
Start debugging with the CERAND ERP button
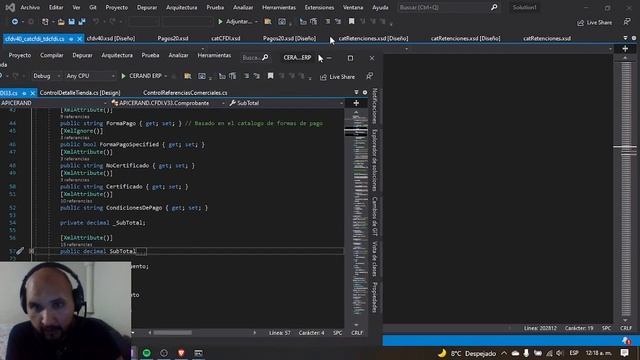pyautogui.click(x=141, y=76)
